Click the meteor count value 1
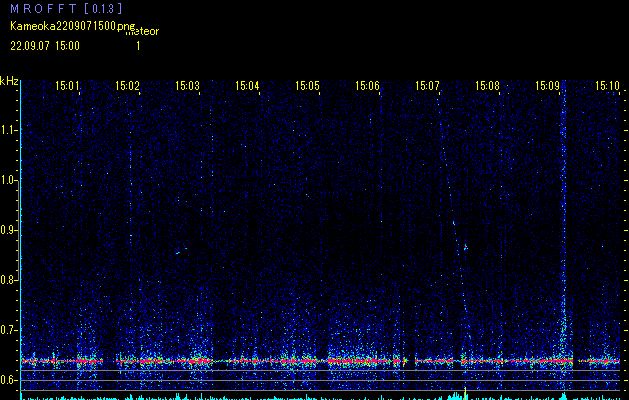Viewport: 629px width, 400px height. (x=138, y=46)
